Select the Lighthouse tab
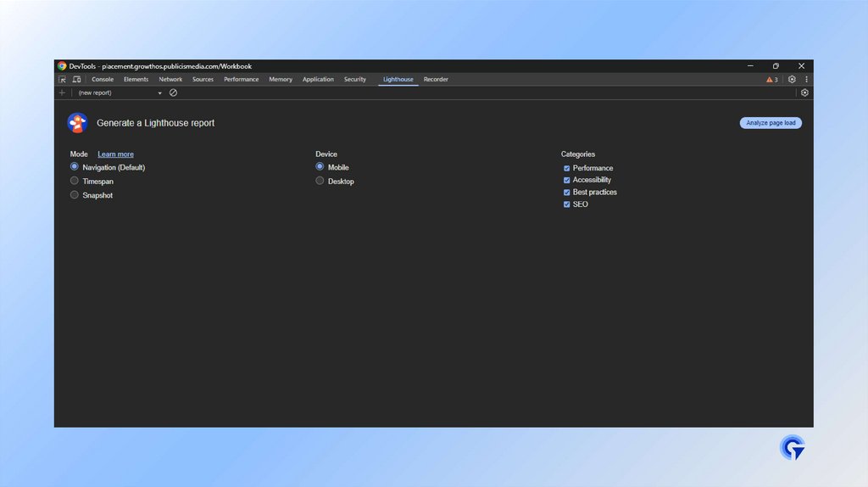Viewport: 868px width, 487px height. [398, 79]
